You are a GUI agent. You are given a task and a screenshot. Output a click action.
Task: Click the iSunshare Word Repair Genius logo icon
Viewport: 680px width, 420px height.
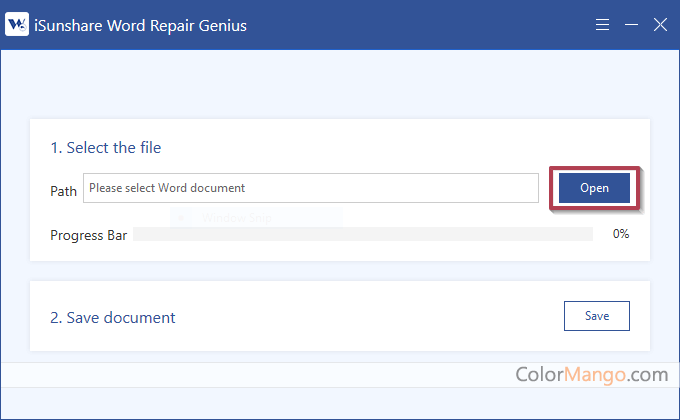point(17,25)
